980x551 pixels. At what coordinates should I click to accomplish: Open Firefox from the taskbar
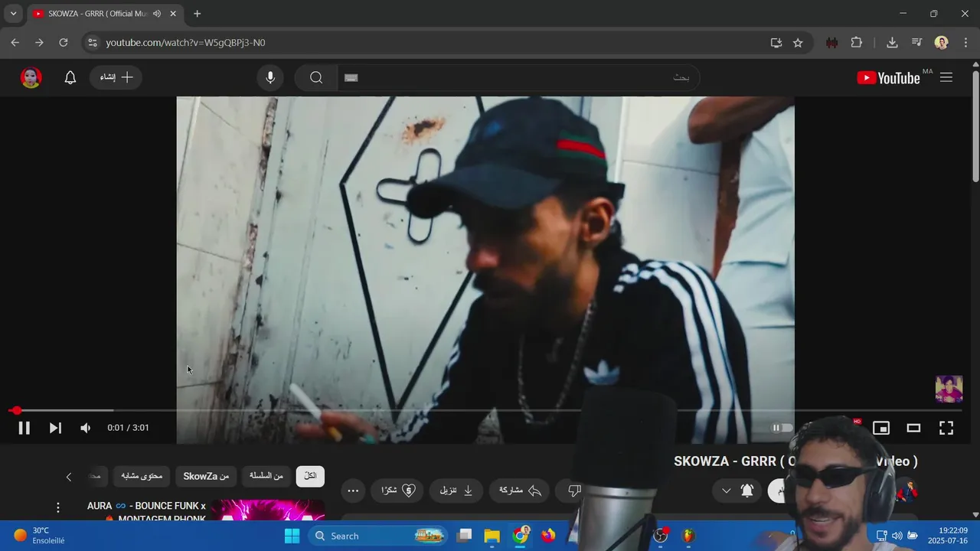tap(548, 536)
